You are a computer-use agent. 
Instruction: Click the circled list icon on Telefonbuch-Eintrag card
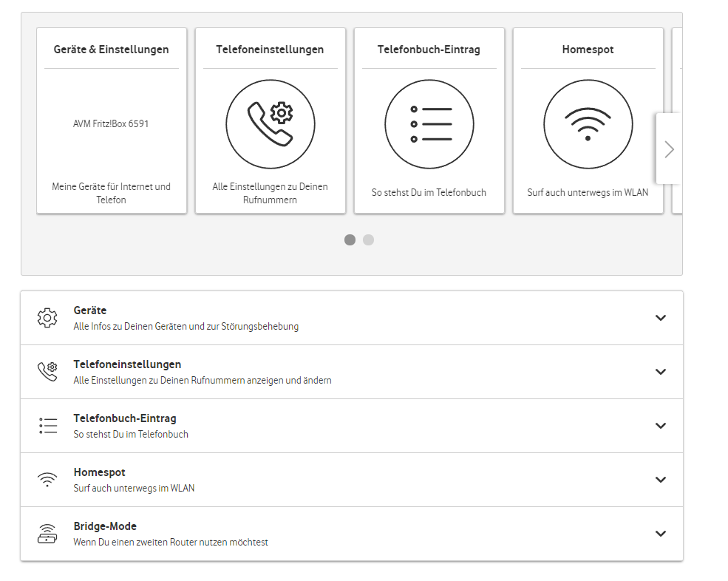click(429, 123)
